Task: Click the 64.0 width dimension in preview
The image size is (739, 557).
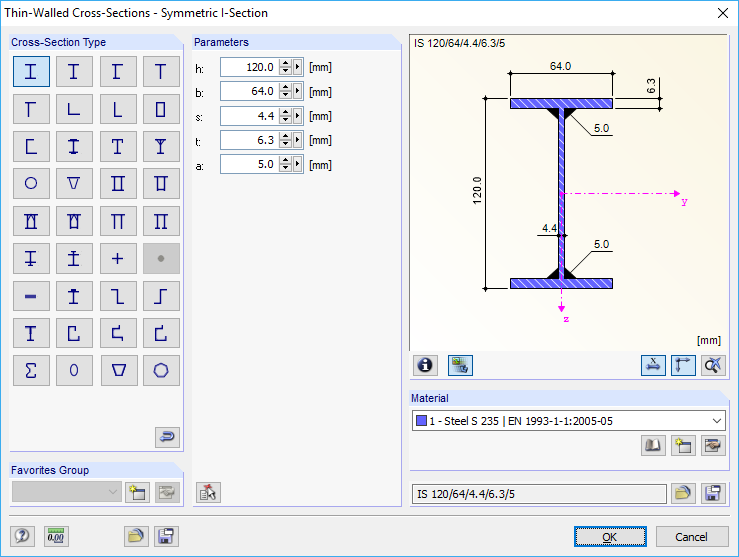Action: (560, 66)
